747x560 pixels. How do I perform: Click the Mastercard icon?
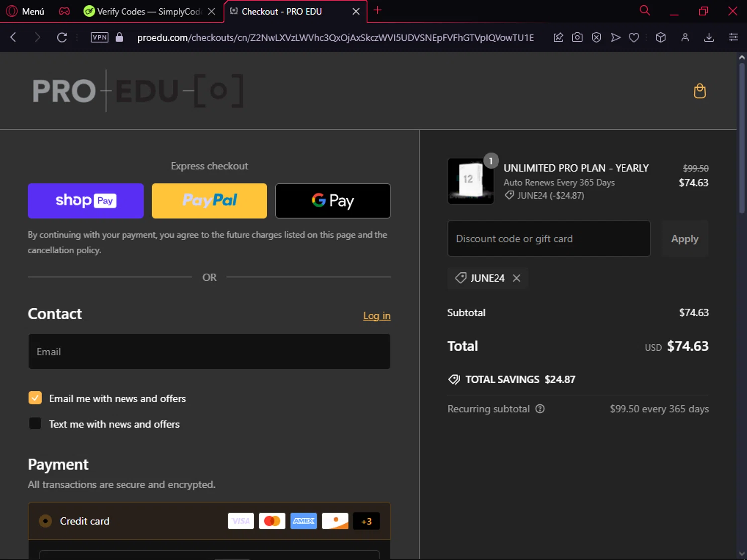[x=272, y=521]
